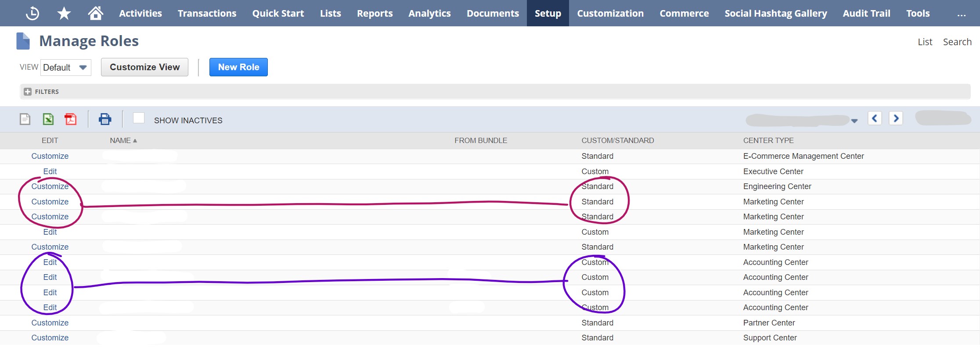Go to the Home icon

tap(96, 13)
